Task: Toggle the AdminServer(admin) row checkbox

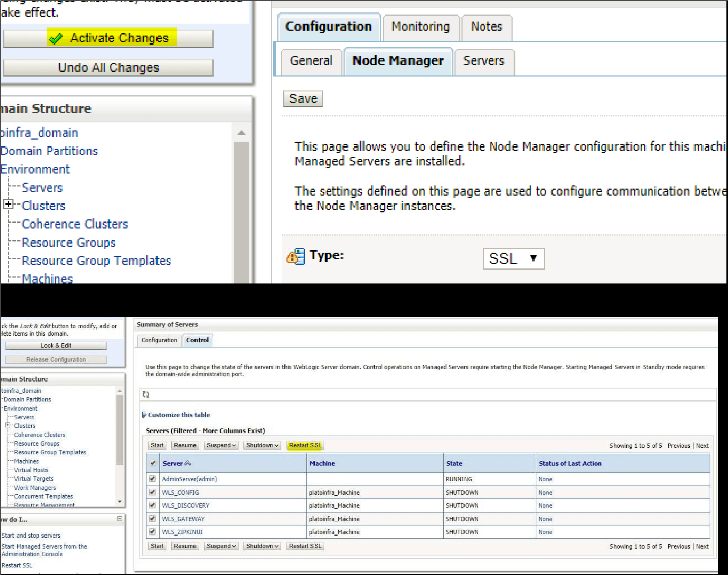Action: 152,479
